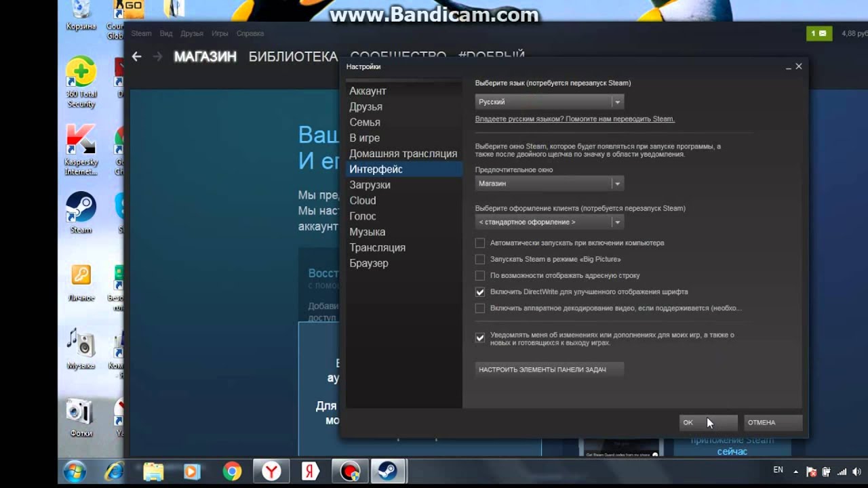Click the EN language indicator

(778, 470)
